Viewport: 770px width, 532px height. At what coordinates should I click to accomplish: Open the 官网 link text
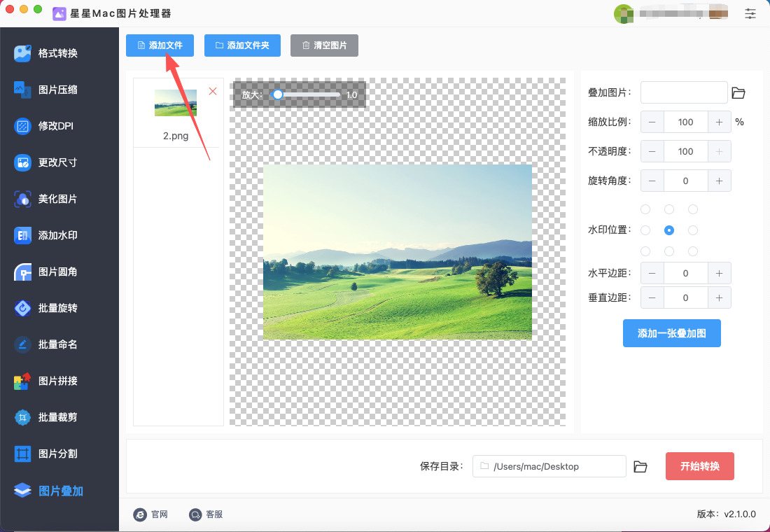pyautogui.click(x=160, y=514)
